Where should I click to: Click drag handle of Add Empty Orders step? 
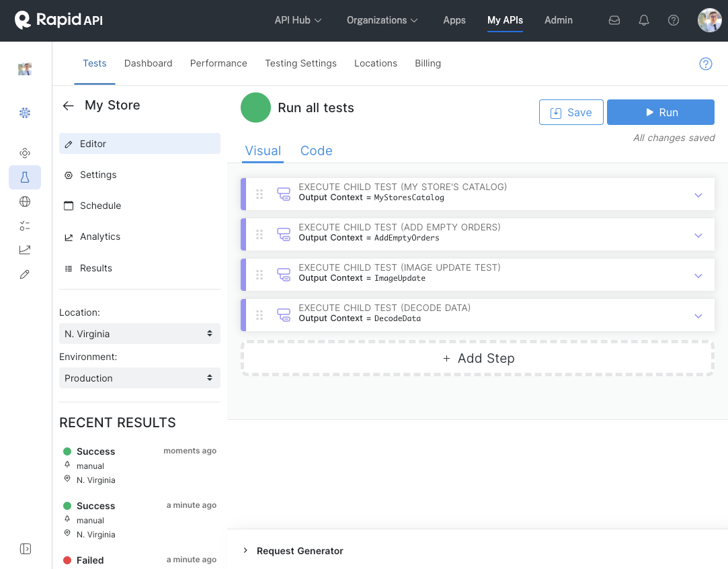tap(259, 234)
